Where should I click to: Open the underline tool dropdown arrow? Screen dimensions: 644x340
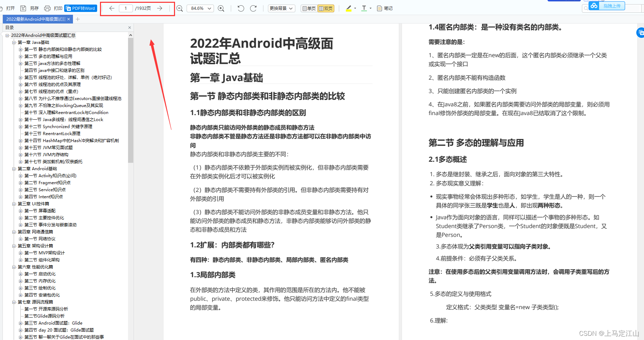pyautogui.click(x=371, y=8)
